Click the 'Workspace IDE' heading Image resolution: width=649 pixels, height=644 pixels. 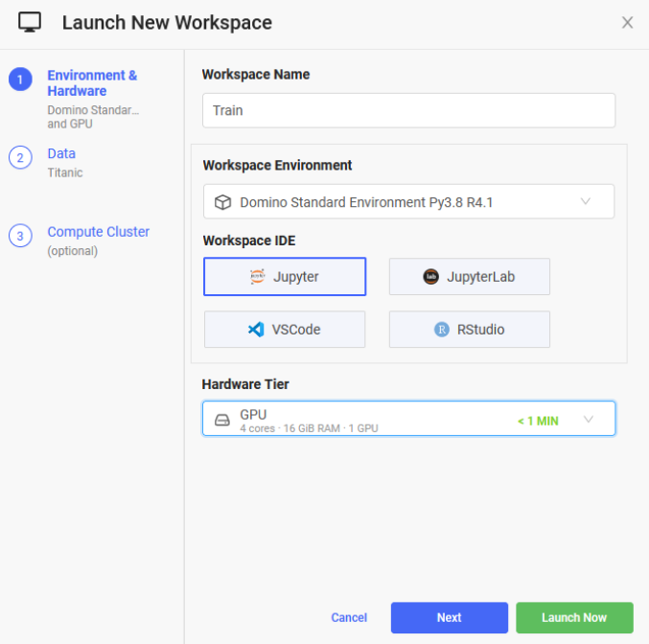coord(249,241)
